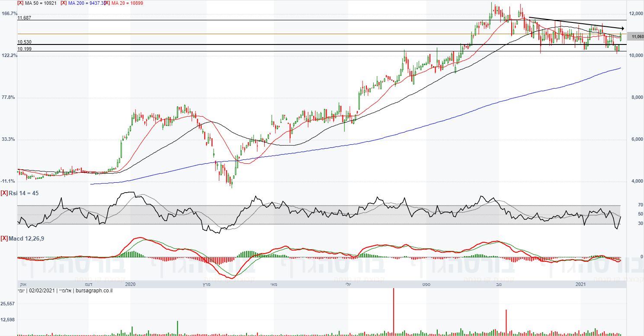Click the 10.199 support level label
This screenshot has width=644, height=336.
click(x=24, y=49)
